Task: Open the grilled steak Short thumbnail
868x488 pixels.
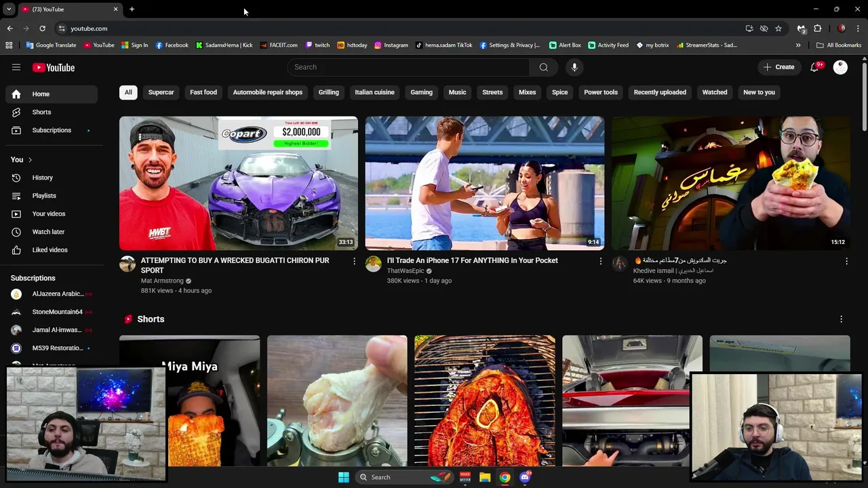Action: click(x=485, y=401)
